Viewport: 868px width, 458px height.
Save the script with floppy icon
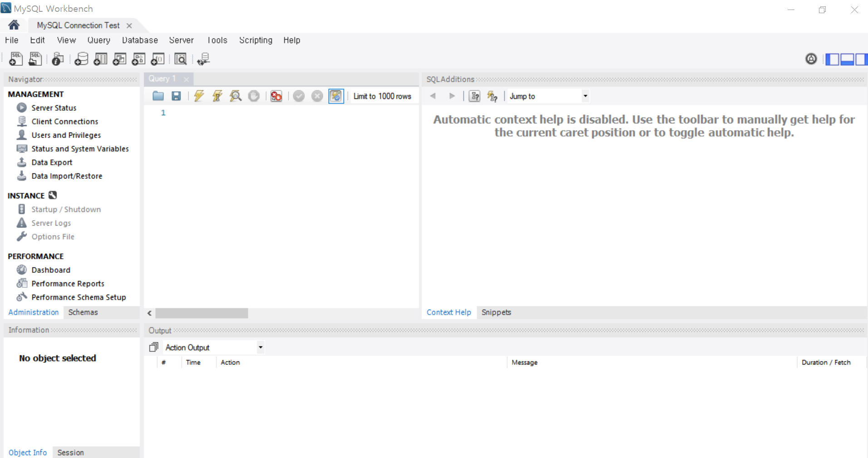tap(176, 96)
